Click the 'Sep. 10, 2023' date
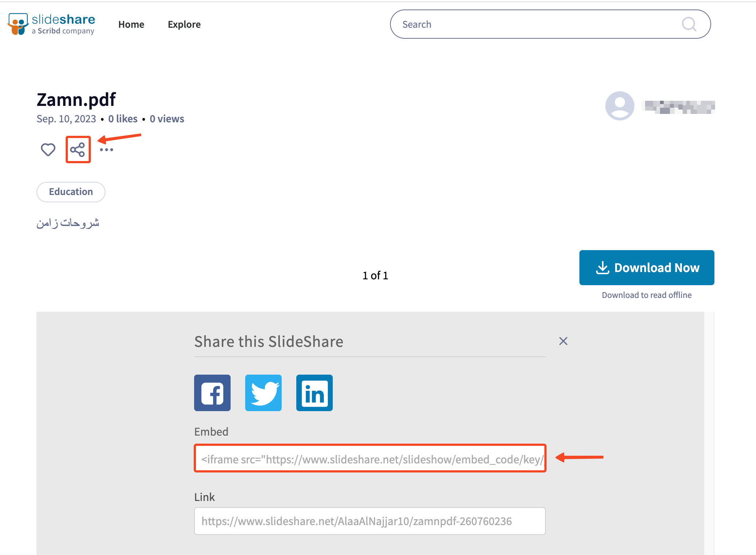The width and height of the screenshot is (756, 555). pyautogui.click(x=66, y=119)
